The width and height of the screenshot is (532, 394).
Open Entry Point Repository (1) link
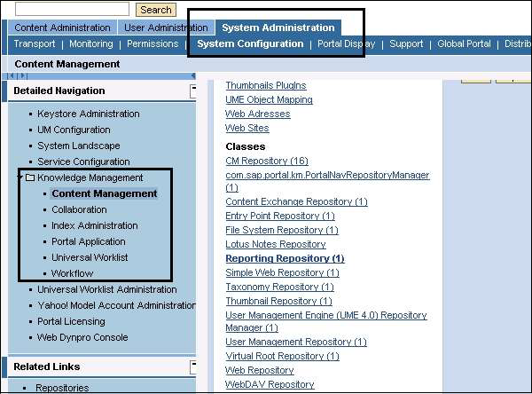(x=280, y=216)
